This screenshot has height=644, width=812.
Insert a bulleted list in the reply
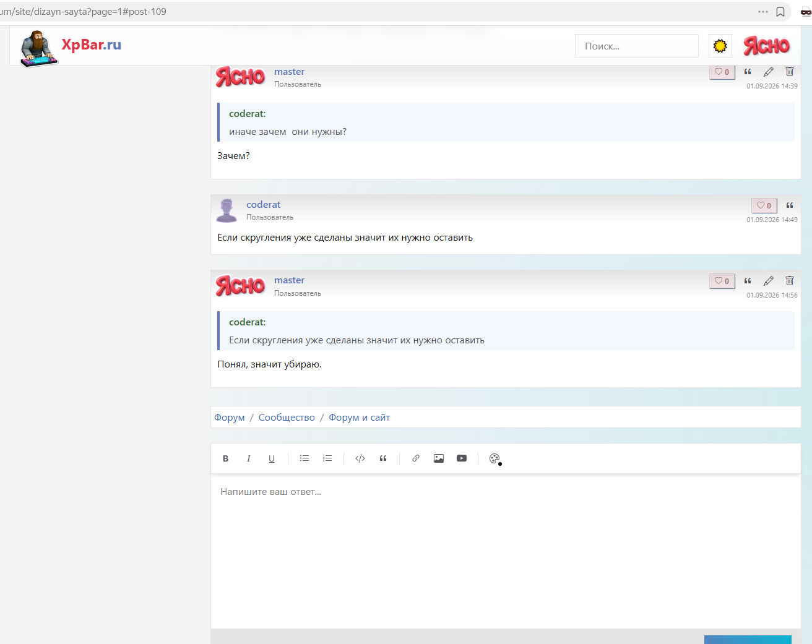point(304,458)
